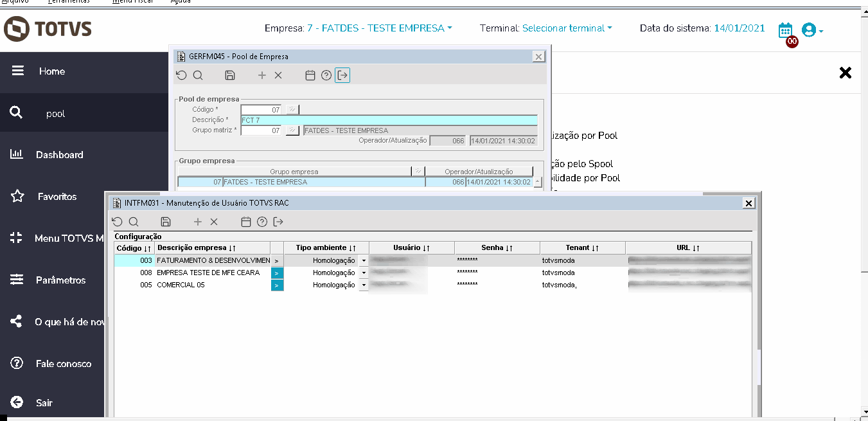Click the sidebar search magnifier icon
The image size is (868, 421).
pos(16,113)
